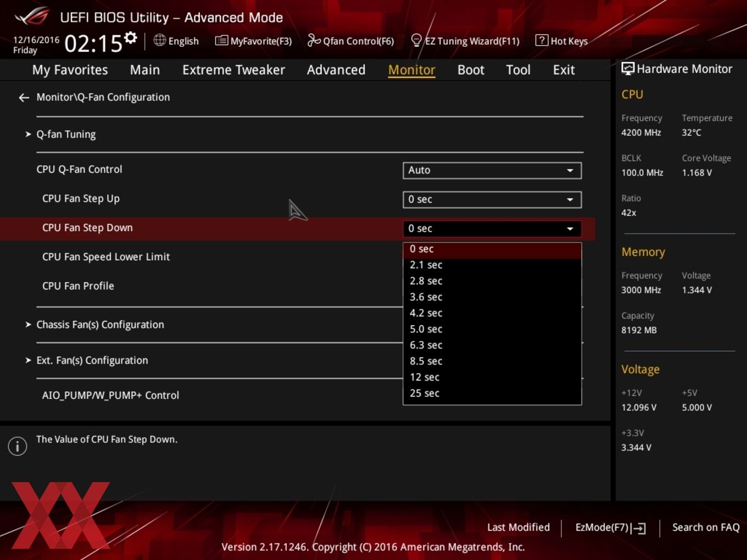Select the Monitor tab

412,70
